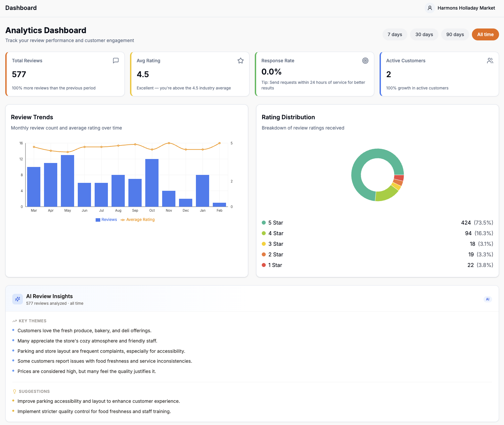Click the 4 Star row in the distribution list
504x425 pixels.
click(x=378, y=233)
